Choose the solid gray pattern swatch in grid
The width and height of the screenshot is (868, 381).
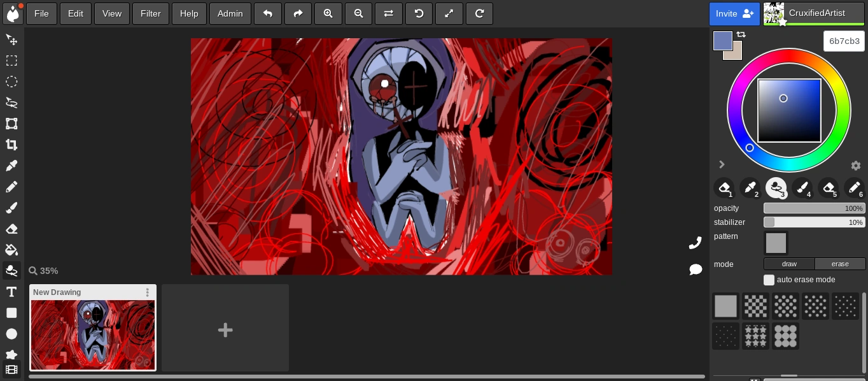tap(725, 306)
